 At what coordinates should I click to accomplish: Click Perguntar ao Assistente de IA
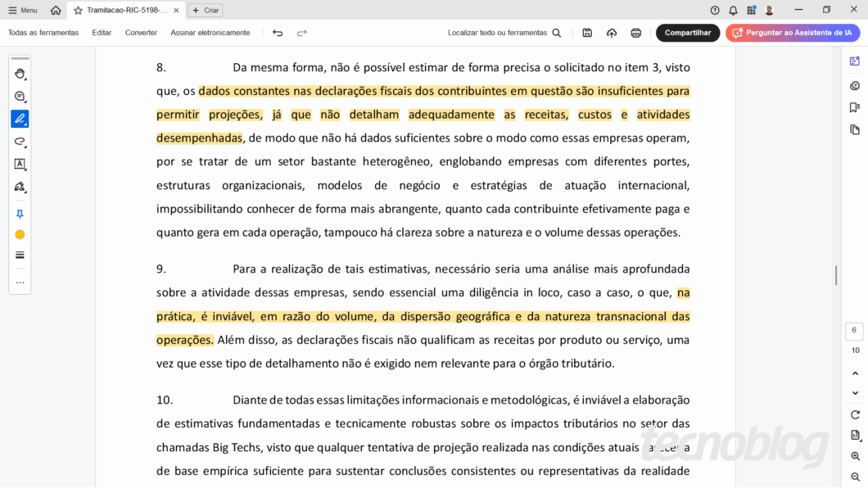coord(792,33)
